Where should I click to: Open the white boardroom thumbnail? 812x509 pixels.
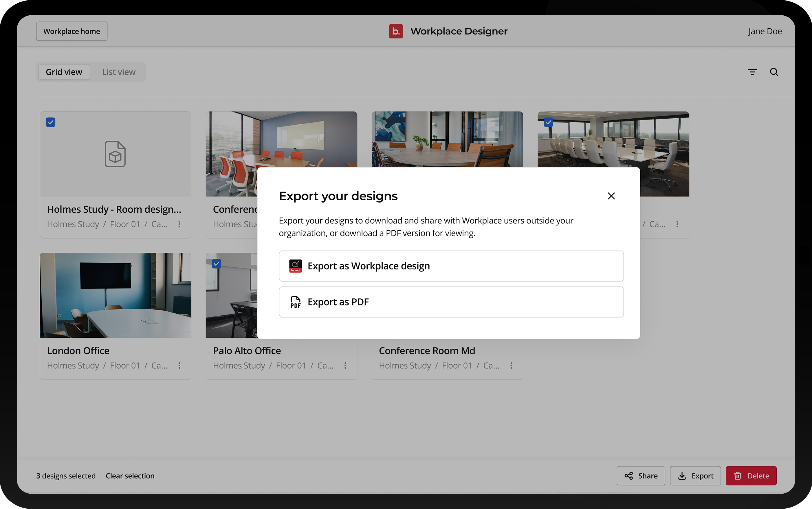click(x=614, y=140)
